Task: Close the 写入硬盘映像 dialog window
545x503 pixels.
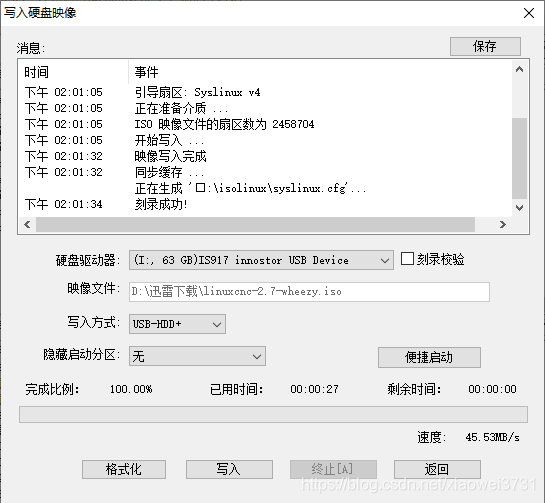Action: coord(529,13)
